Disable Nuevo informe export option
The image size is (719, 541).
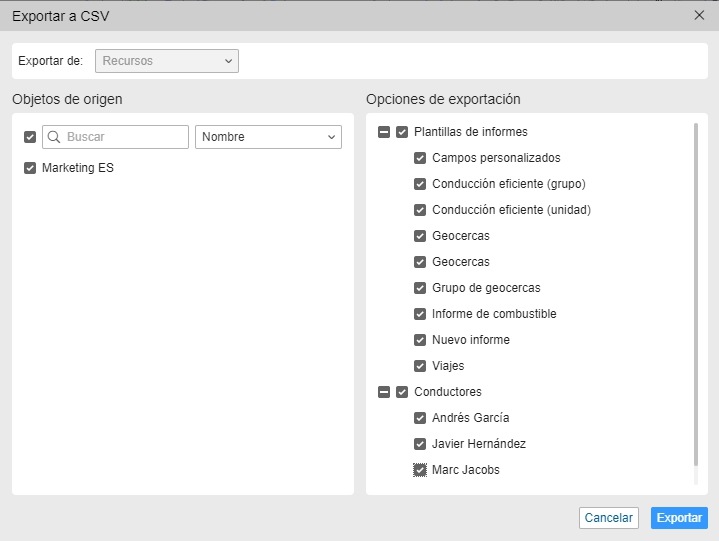pyautogui.click(x=420, y=340)
